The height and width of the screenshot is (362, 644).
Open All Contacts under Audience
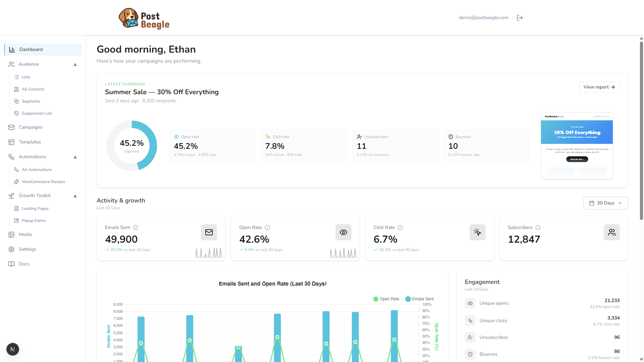tap(46, 89)
